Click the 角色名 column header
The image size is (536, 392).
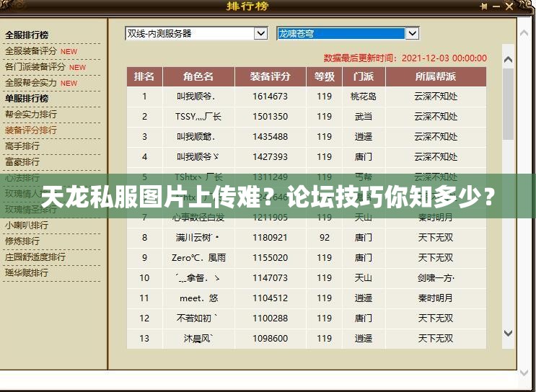[198, 76]
